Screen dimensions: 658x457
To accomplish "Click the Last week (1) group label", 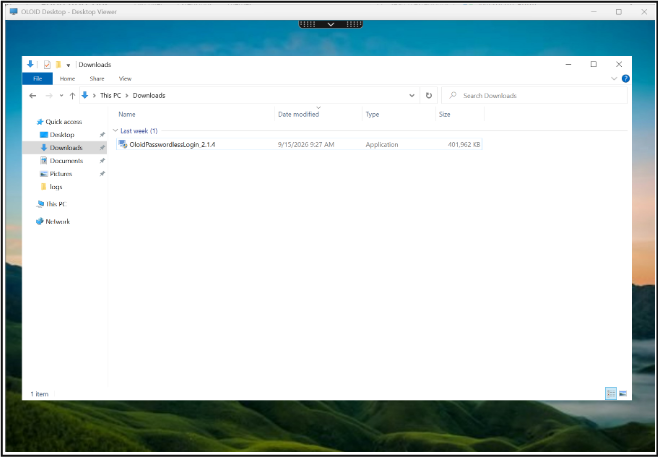I will (139, 131).
